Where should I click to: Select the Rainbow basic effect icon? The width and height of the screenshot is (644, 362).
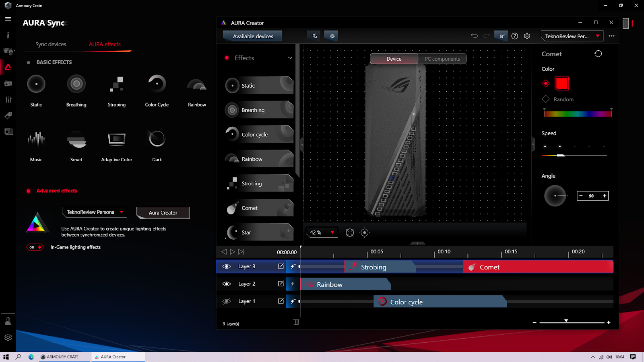197,84
